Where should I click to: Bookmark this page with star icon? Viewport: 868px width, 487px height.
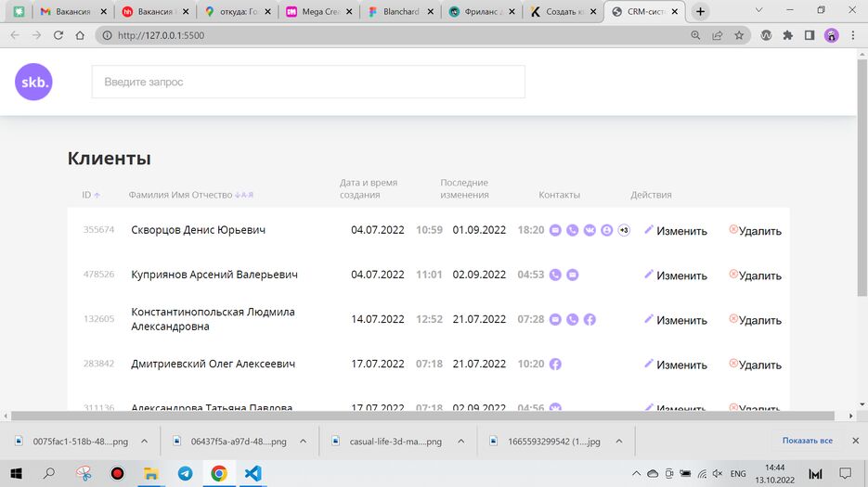pos(739,35)
